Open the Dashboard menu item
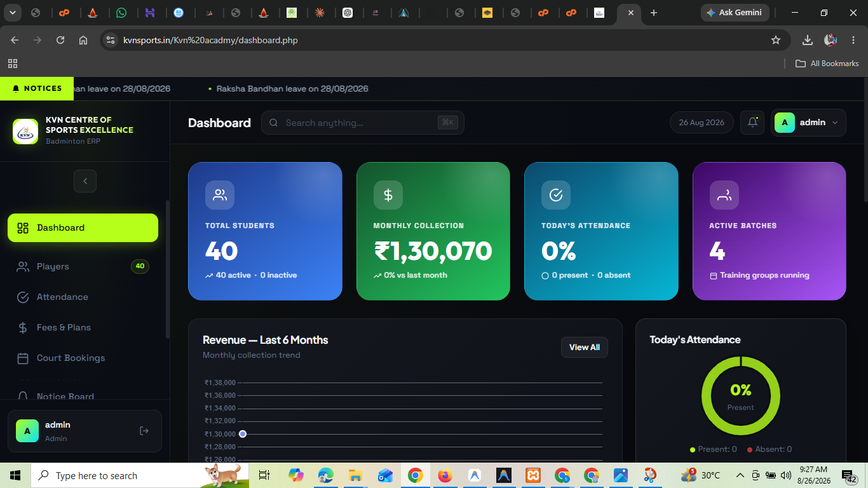868x488 pixels. 83,227
